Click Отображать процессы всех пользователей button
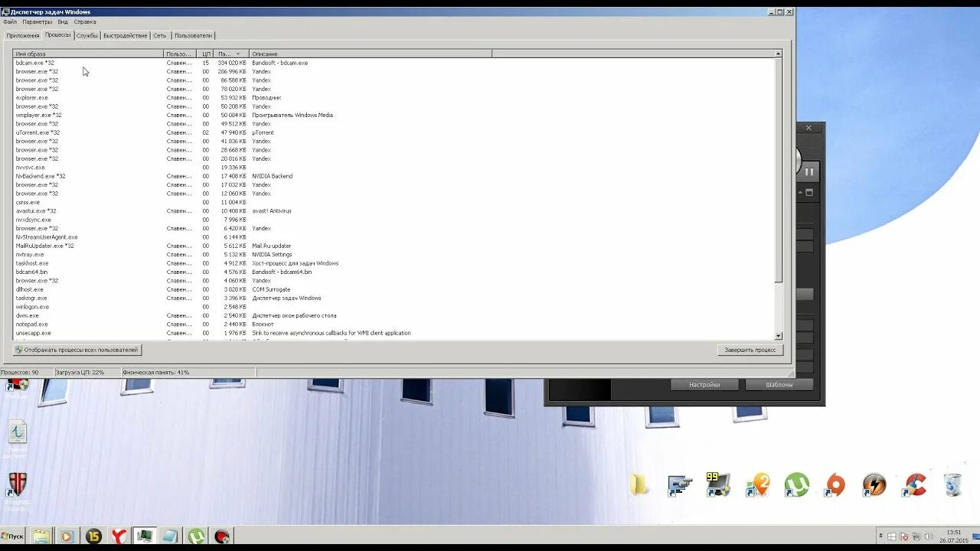 (77, 350)
